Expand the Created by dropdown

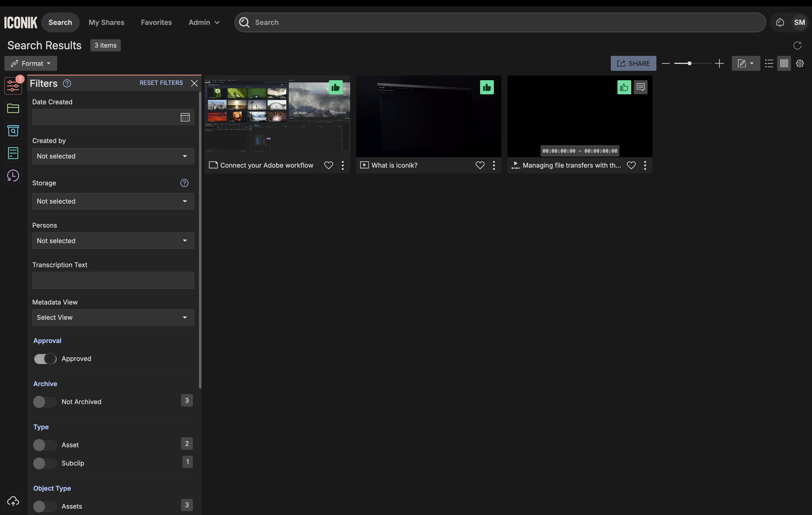click(x=113, y=156)
